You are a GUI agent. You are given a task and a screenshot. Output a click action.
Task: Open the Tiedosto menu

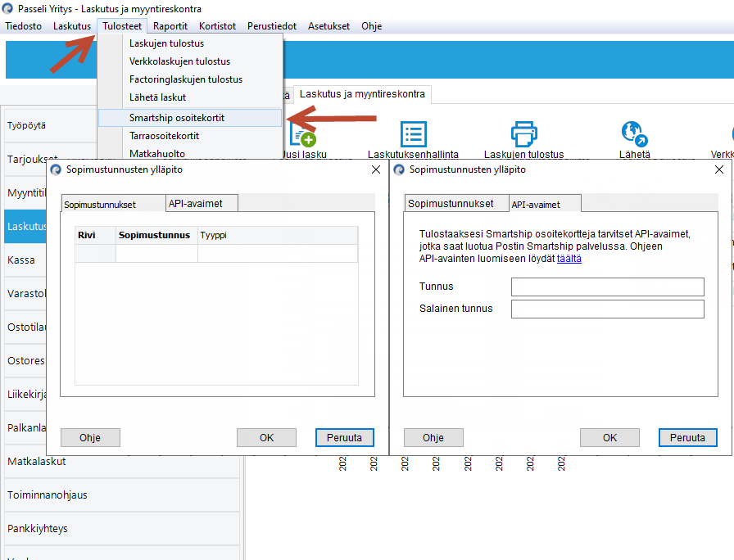coord(24,26)
